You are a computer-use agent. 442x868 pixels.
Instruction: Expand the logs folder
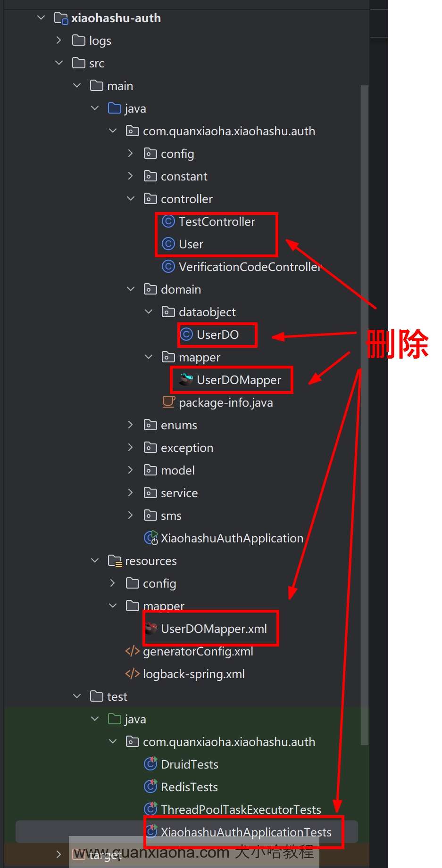pos(58,41)
